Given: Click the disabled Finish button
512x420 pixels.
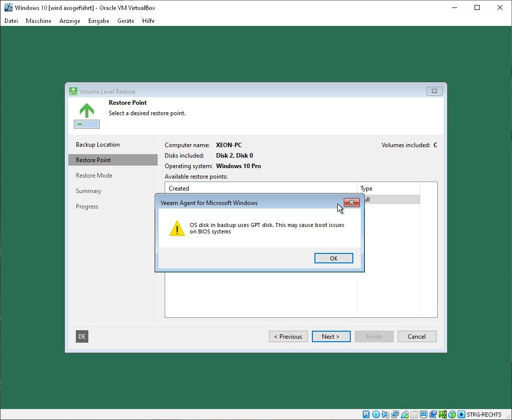Looking at the screenshot, I should click(374, 337).
